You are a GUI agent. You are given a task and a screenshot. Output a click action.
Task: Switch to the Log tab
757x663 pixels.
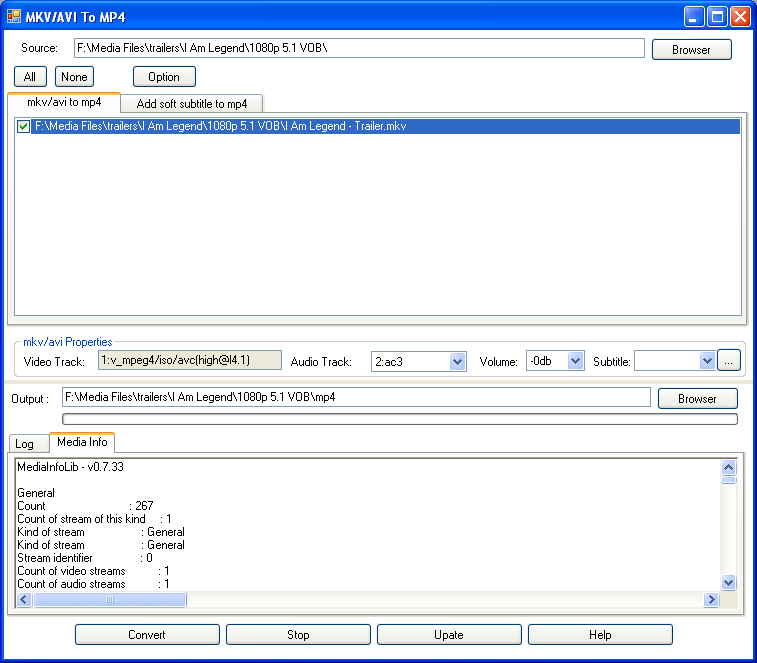tap(25, 443)
